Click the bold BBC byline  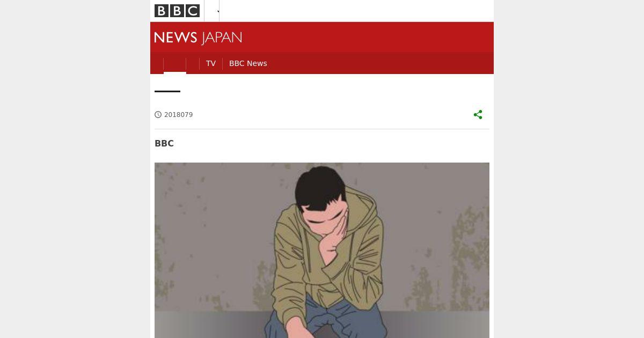pos(164,143)
